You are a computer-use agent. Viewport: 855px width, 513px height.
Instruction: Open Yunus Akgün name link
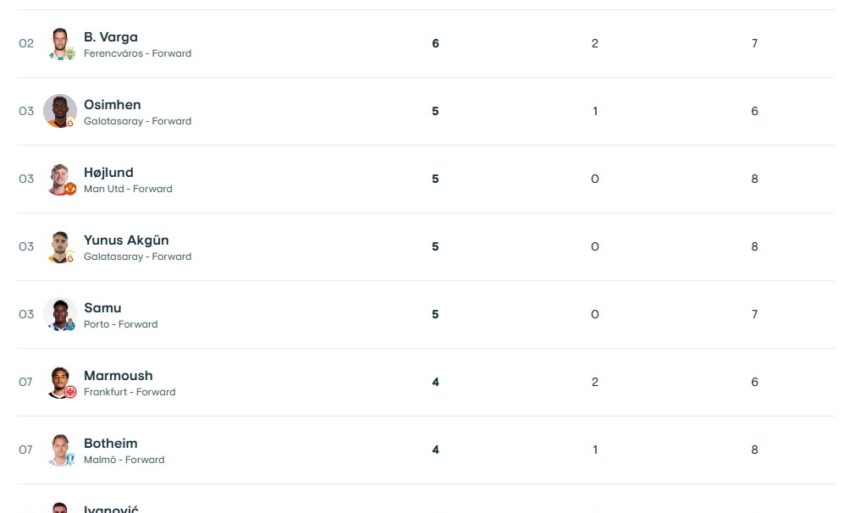tap(125, 240)
